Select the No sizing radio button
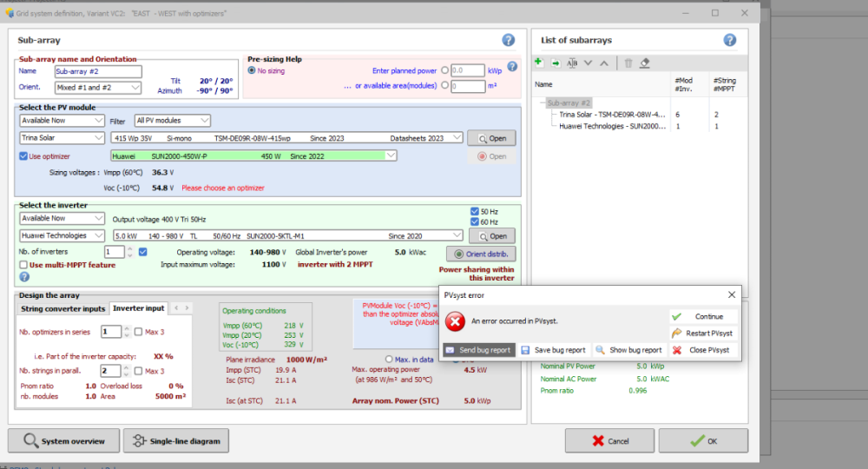 pyautogui.click(x=253, y=70)
